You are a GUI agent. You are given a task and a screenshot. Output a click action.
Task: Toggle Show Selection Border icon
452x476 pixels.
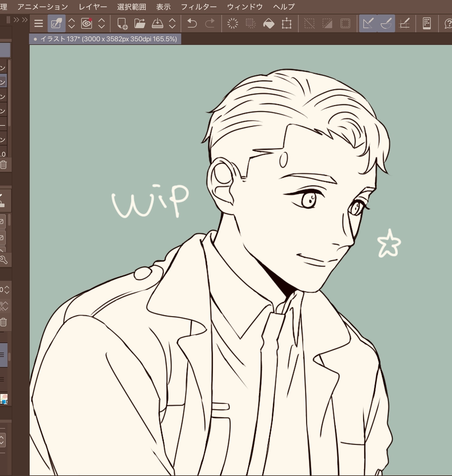point(345,23)
